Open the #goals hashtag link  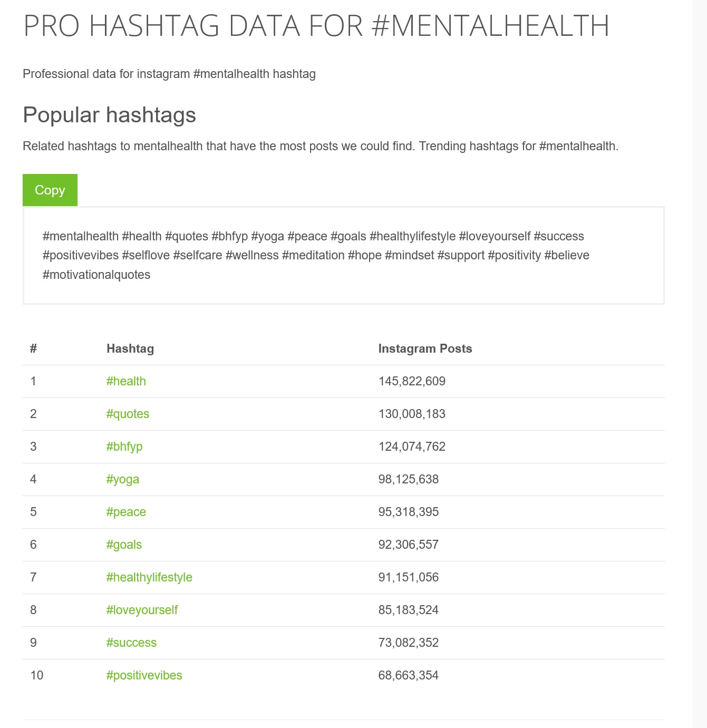click(x=124, y=545)
